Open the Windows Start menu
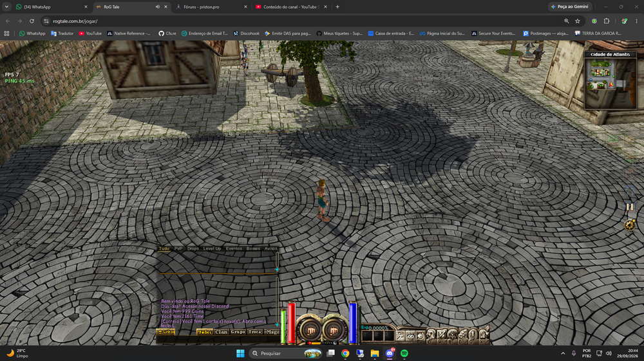 click(240, 353)
